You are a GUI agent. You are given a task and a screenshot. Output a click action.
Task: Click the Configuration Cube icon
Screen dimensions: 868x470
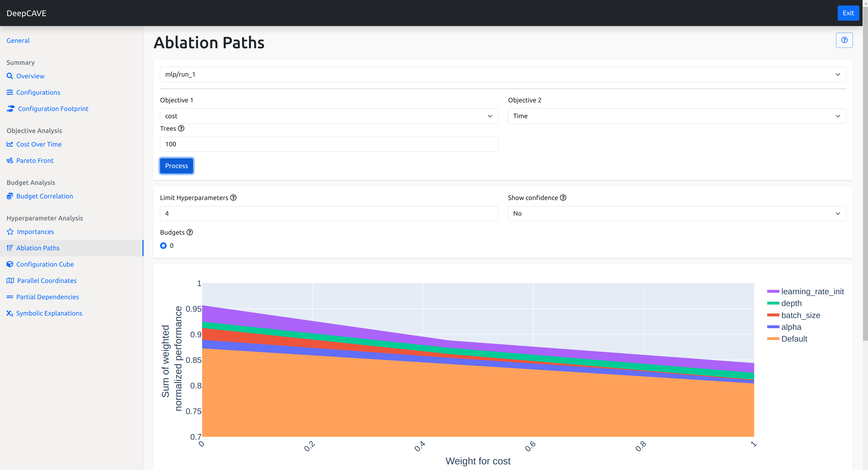10,264
